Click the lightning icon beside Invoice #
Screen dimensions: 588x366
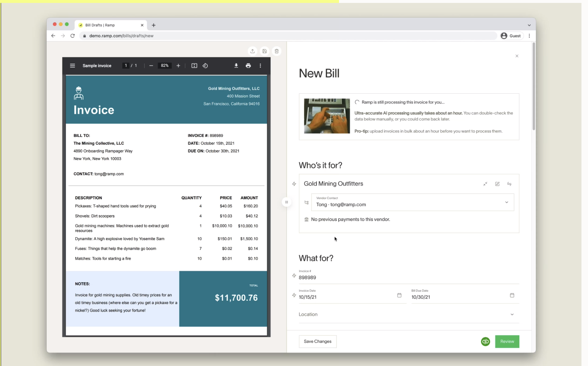[294, 276]
